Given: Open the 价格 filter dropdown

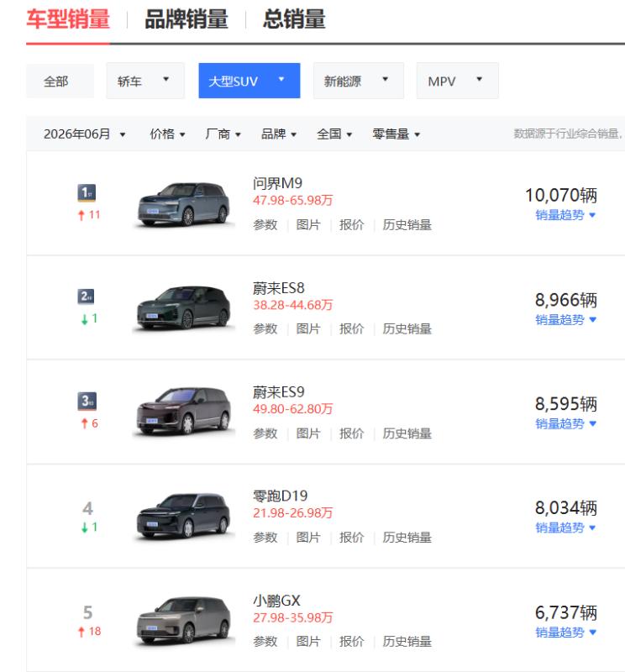Looking at the screenshot, I should 168,134.
